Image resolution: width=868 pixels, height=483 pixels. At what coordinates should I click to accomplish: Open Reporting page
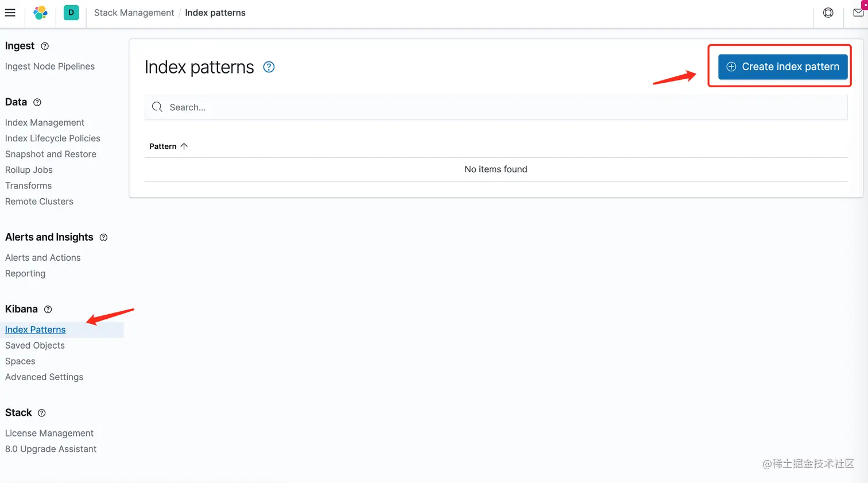(25, 273)
